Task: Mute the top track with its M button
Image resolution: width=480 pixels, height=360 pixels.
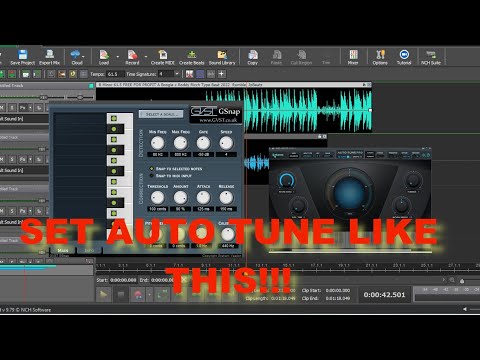Action: coord(2,108)
